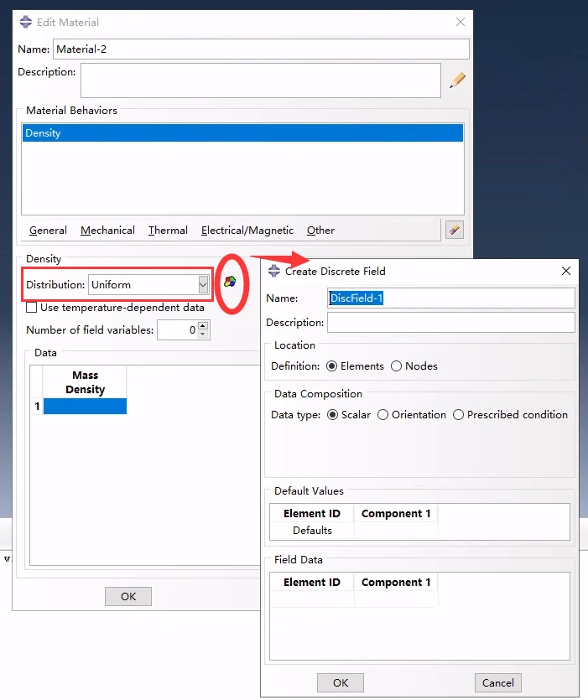The image size is (588, 700).
Task: Click the Mass Density column header
Action: coord(85,382)
